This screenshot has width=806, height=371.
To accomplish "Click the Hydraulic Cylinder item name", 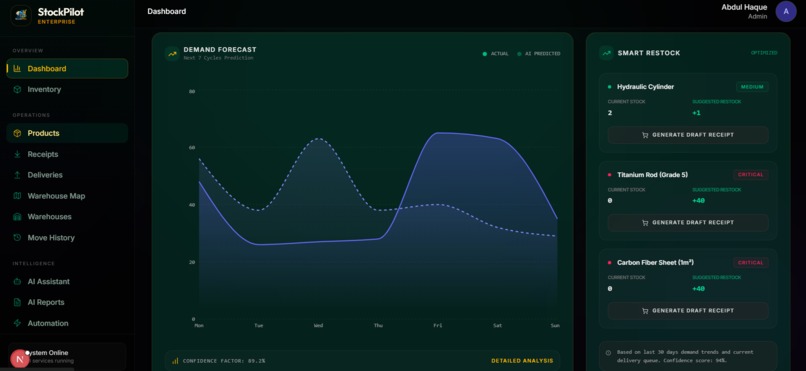I will [646, 87].
